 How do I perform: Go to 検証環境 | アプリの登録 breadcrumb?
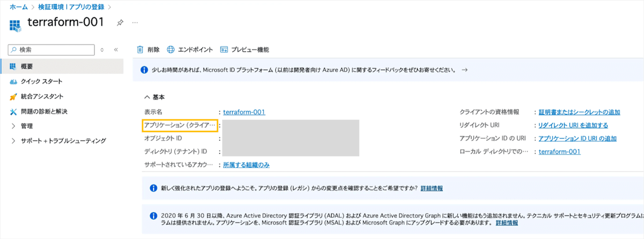point(71,7)
